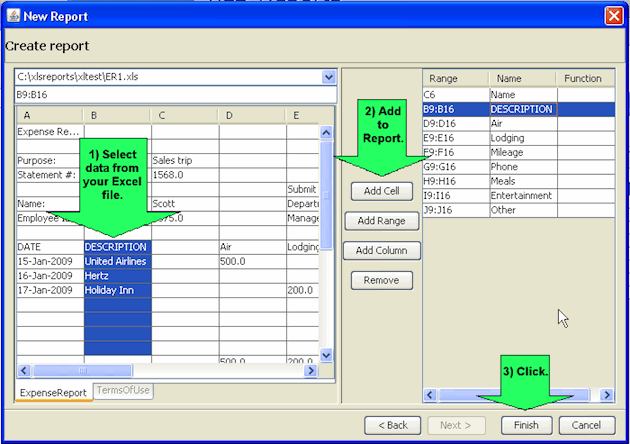Viewport: 630px width, 444px height.
Task: Click the spreadsheet horizontal scrollbar thumb
Action: (x=82, y=370)
